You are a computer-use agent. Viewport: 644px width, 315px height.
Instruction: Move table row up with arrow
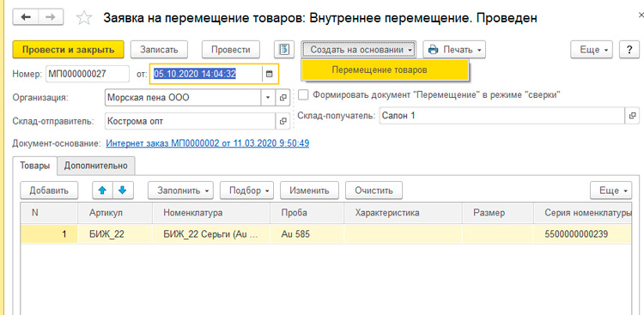point(102,191)
